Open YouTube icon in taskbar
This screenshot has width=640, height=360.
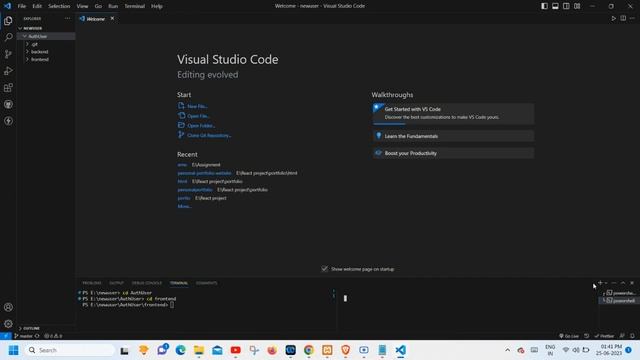click(x=236, y=350)
